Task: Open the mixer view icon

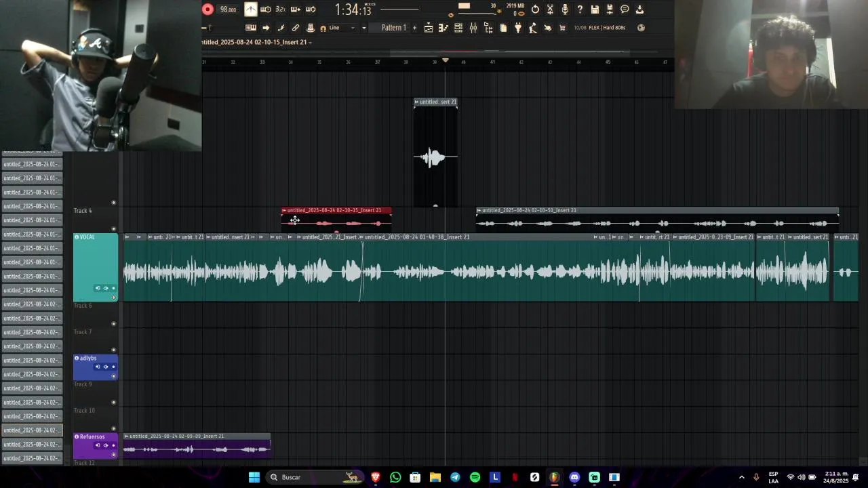Action: click(x=473, y=28)
